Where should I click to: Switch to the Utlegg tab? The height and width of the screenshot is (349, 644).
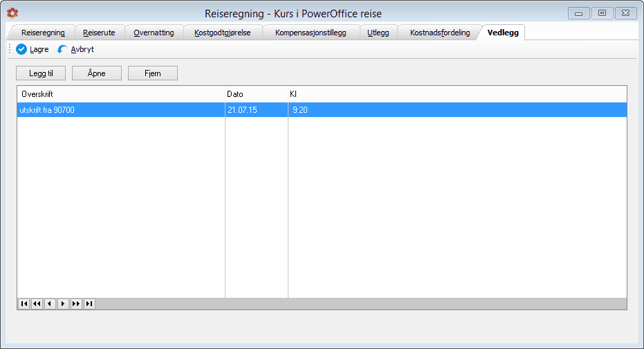[378, 33]
